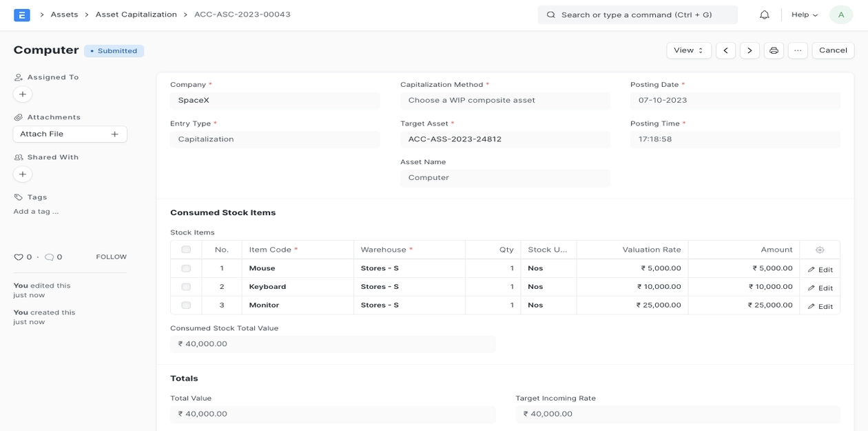
Task: Go to previous document arrow
Action: 725,50
